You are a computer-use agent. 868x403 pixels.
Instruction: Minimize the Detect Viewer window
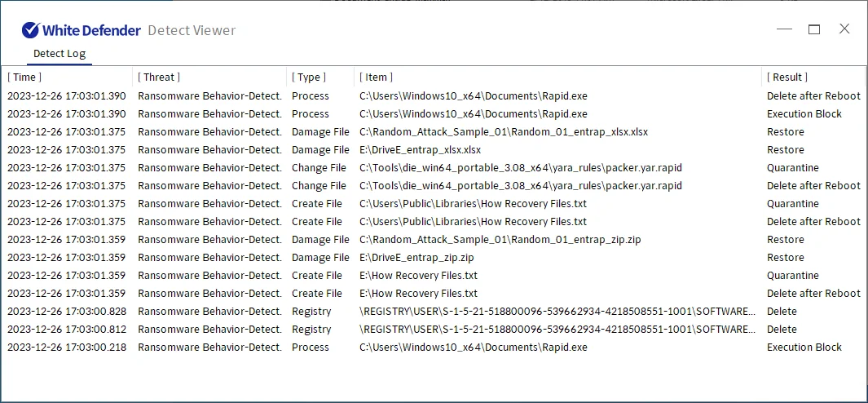(784, 29)
